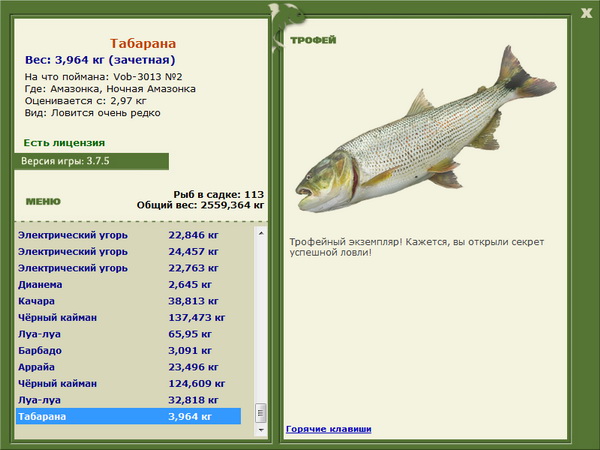Click the Где: Амазонка, Ночная Амазонка line
The image size is (600, 450).
110,89
